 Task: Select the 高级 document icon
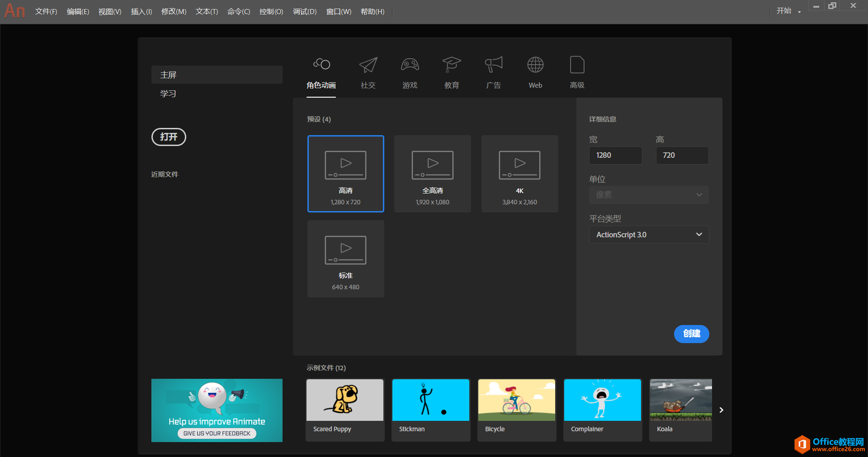[x=577, y=65]
